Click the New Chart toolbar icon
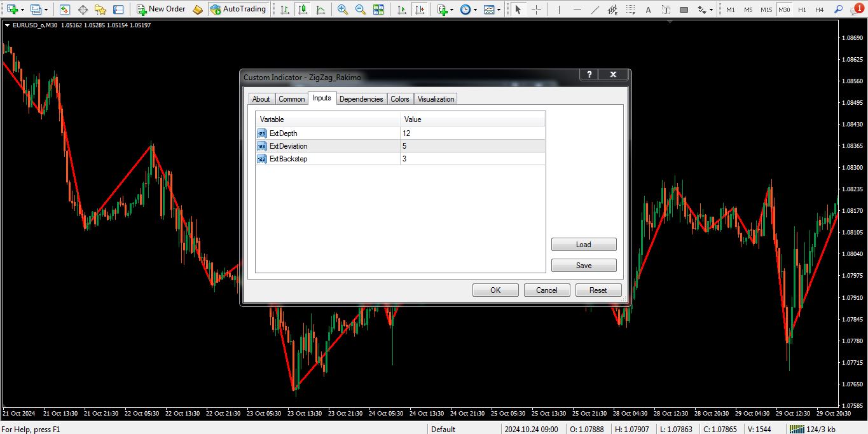 pos(12,10)
